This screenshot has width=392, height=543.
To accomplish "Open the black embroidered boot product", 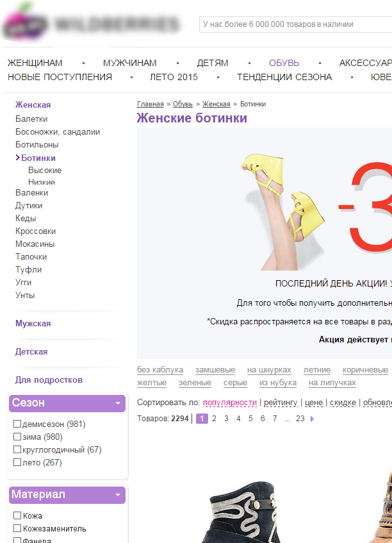I will click(x=242, y=512).
